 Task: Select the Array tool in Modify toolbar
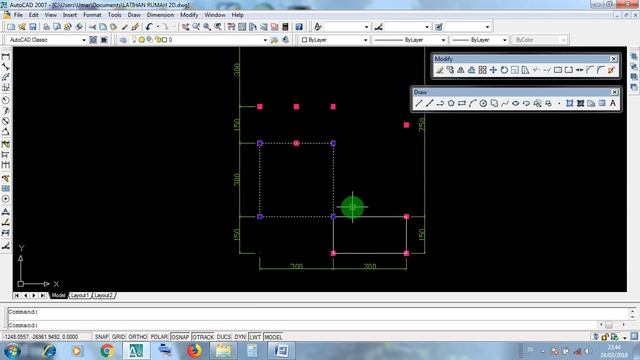tap(482, 70)
